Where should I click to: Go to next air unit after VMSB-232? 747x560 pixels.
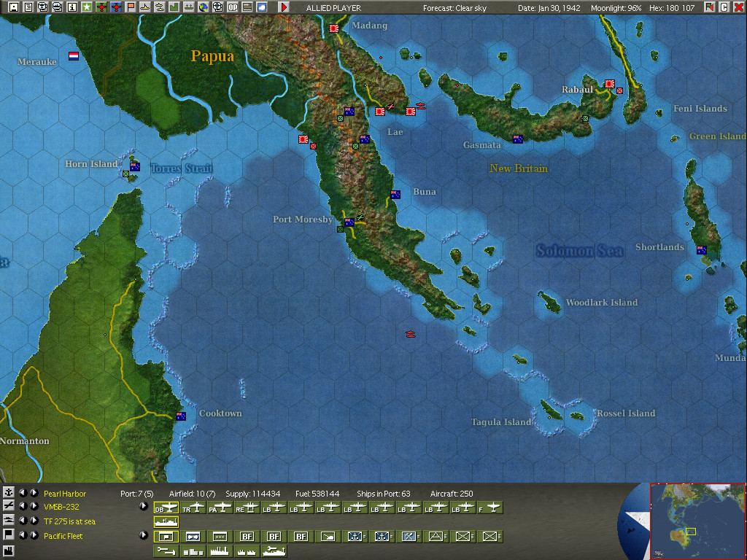point(34,506)
